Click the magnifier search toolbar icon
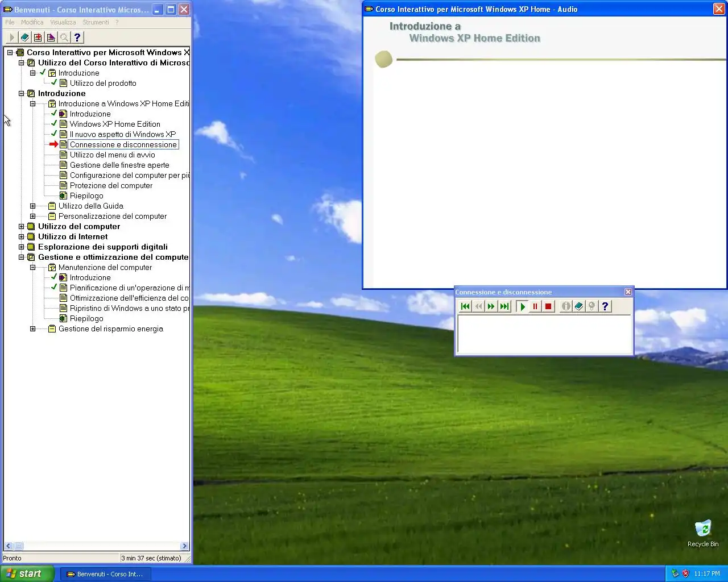 pos(64,38)
